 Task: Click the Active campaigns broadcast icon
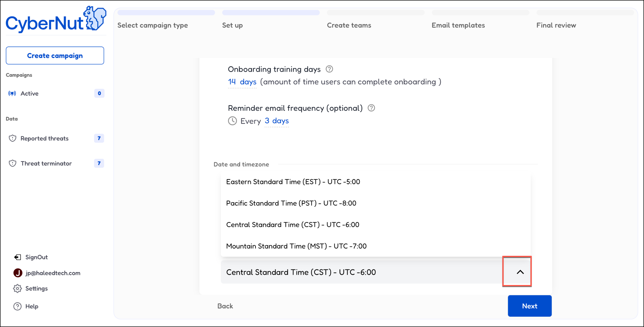[12, 94]
